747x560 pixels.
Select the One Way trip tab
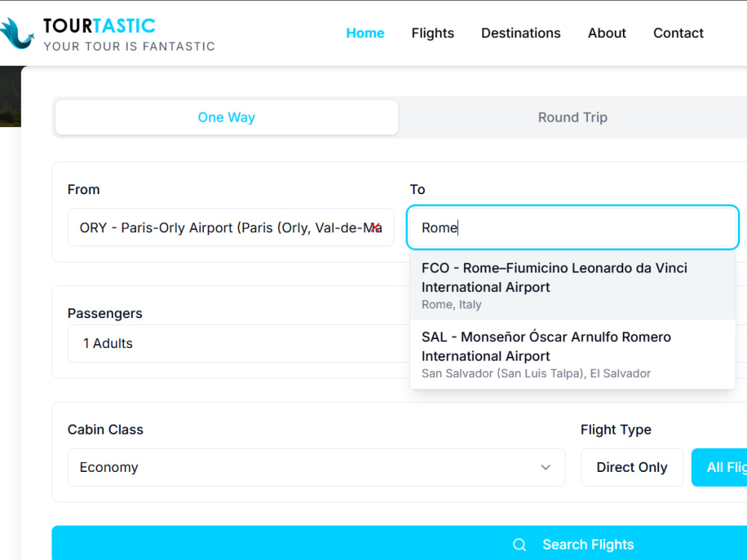227,117
